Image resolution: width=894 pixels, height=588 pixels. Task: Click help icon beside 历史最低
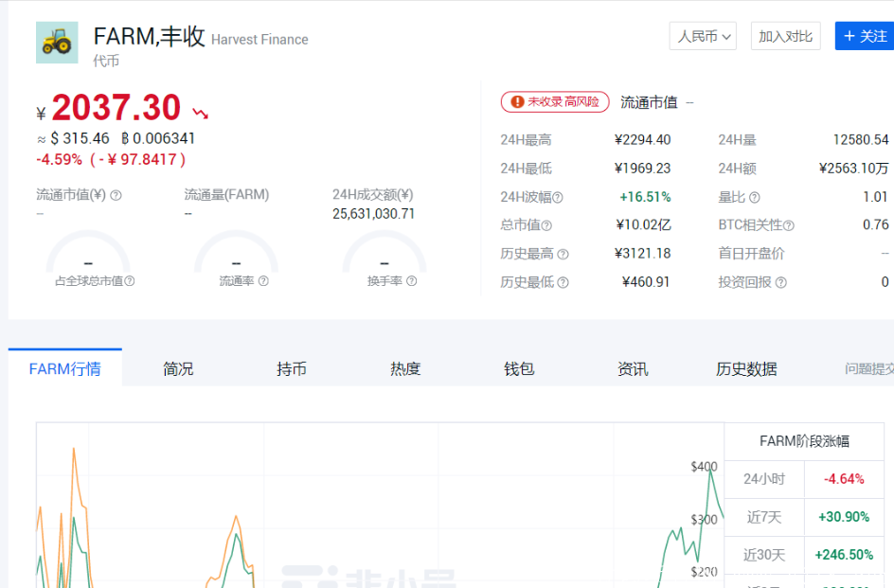tap(563, 283)
